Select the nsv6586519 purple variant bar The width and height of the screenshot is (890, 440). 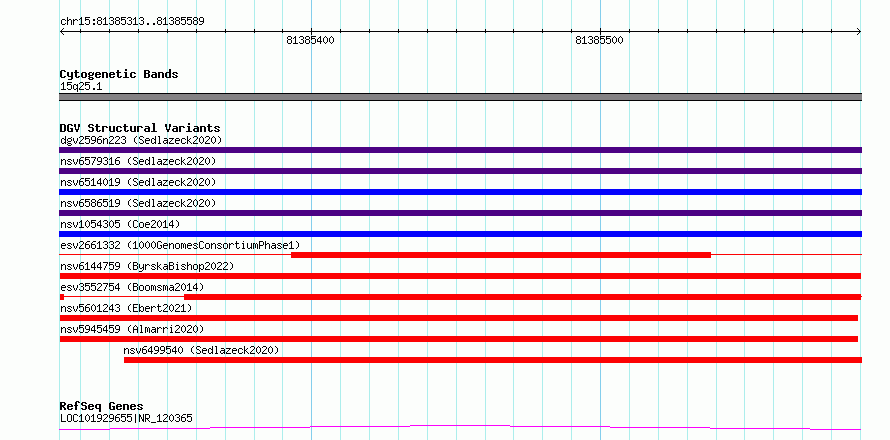click(x=460, y=213)
